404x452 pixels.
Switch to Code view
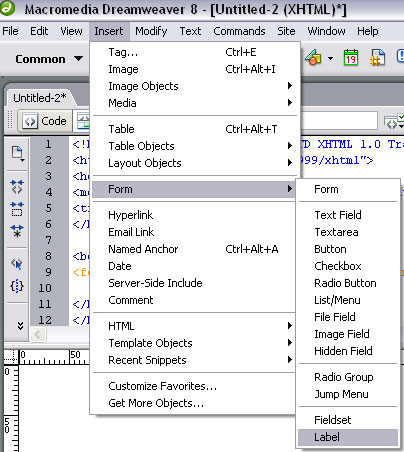point(45,121)
